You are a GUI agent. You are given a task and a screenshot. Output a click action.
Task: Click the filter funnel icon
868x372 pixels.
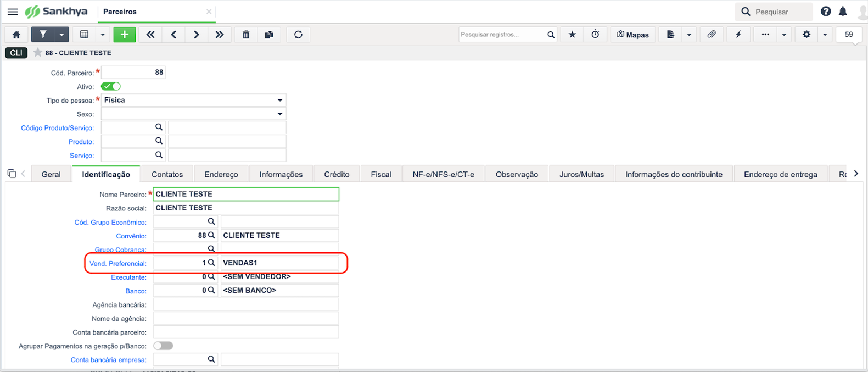(x=43, y=35)
